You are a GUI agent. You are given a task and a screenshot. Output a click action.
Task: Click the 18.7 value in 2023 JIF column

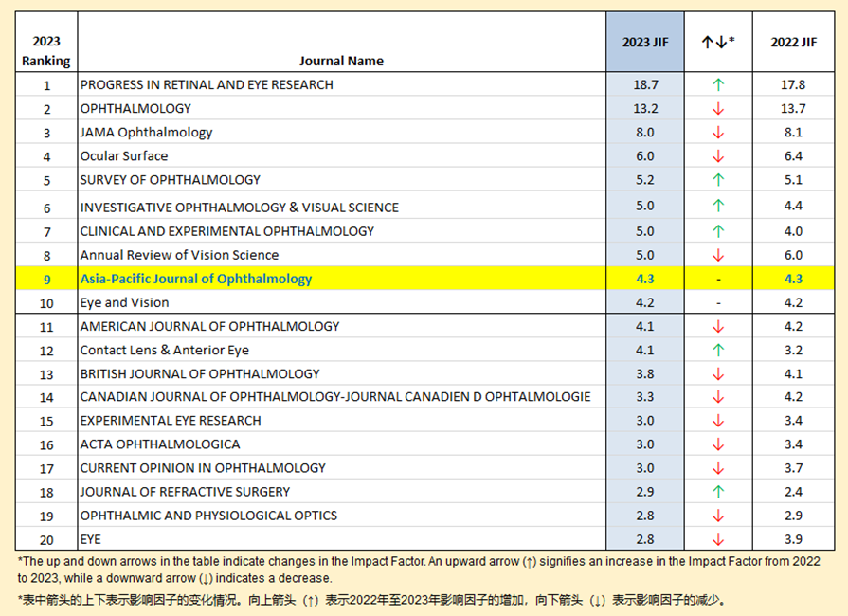pos(645,85)
